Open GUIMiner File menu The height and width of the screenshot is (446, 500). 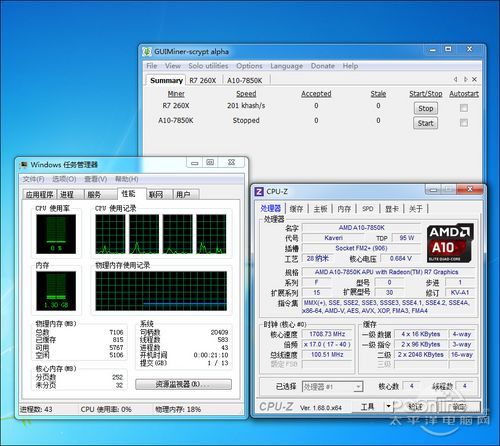(152, 66)
